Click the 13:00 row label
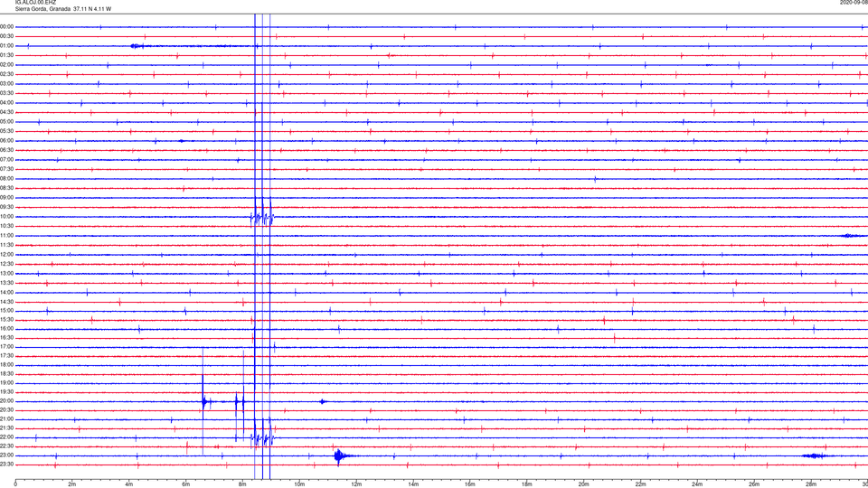Screen dimensions: 868x488 point(7,274)
